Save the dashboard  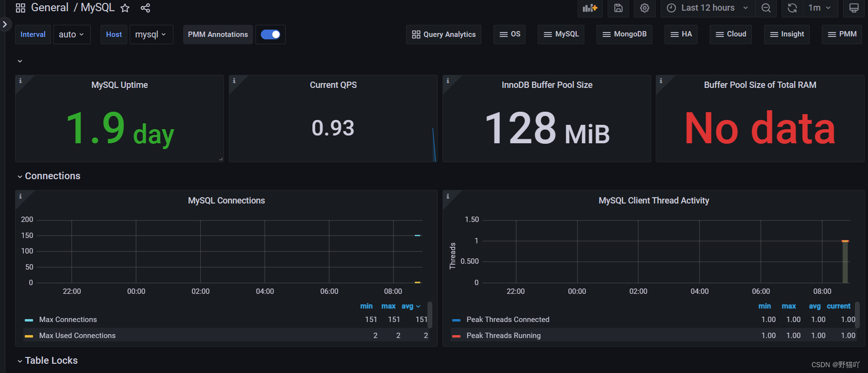pyautogui.click(x=618, y=8)
